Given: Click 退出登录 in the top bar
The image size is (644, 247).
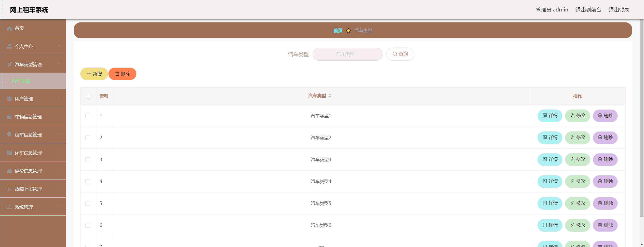Looking at the screenshot, I should [619, 10].
